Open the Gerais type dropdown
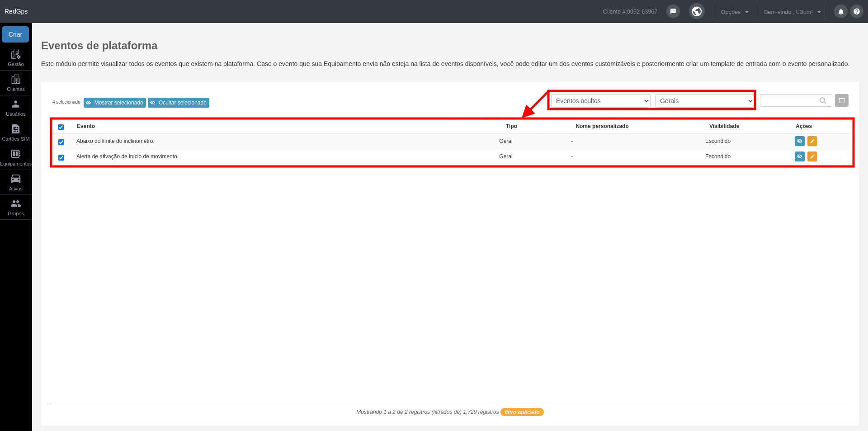Viewport: 868px width, 431px height. click(705, 101)
